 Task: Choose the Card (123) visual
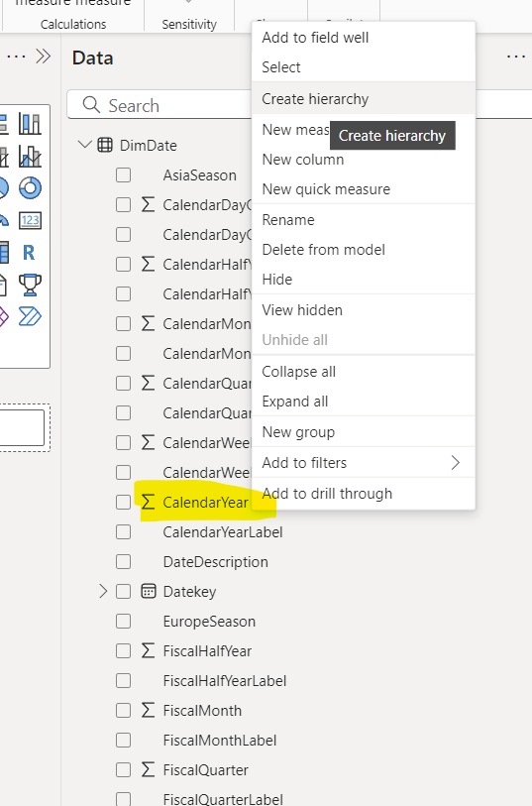click(x=30, y=220)
